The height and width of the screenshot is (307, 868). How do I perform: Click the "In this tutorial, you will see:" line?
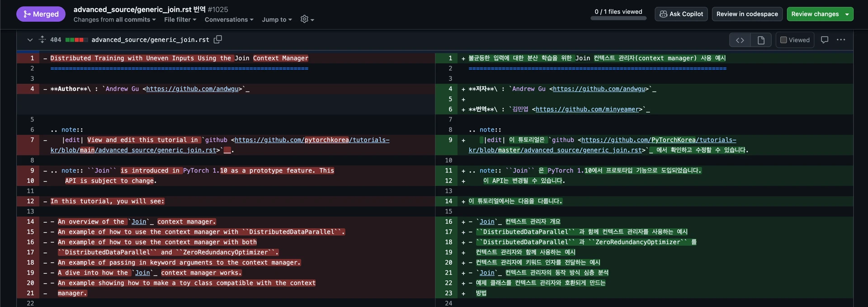pyautogui.click(x=107, y=201)
